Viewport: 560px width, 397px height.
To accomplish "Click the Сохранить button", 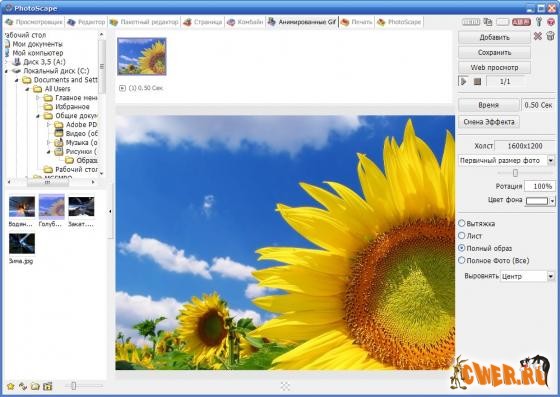I will (494, 52).
